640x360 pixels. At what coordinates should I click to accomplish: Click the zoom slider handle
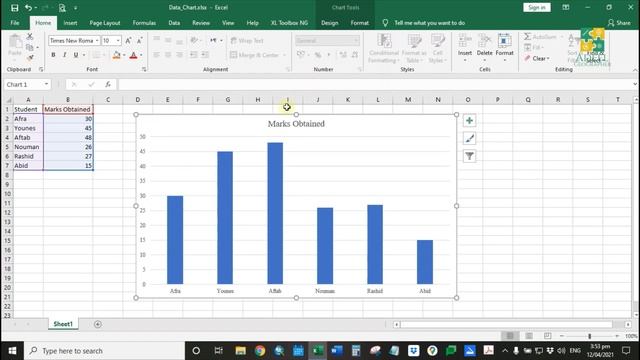(589, 336)
